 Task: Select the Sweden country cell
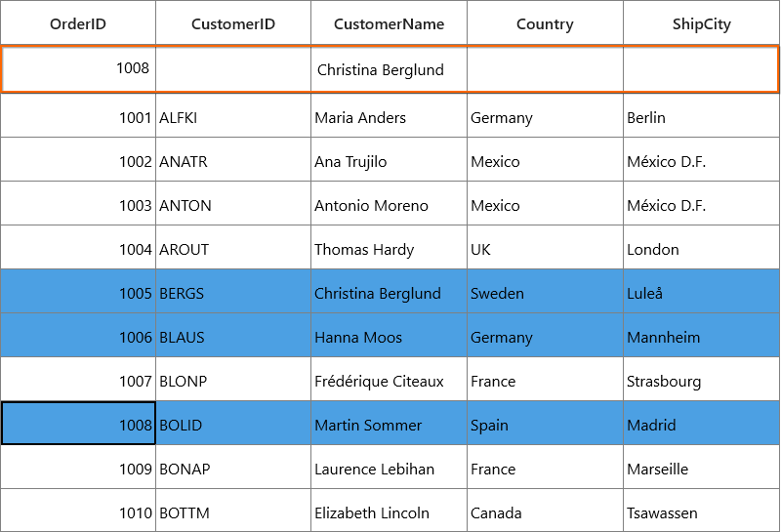tap(545, 293)
